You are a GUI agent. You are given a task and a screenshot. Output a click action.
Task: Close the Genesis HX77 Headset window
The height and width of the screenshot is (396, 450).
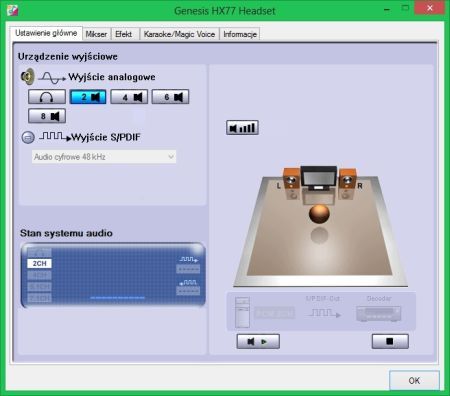tap(429, 8)
